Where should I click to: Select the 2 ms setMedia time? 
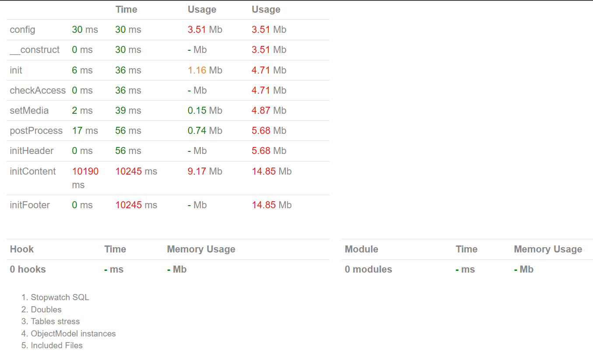tap(83, 110)
